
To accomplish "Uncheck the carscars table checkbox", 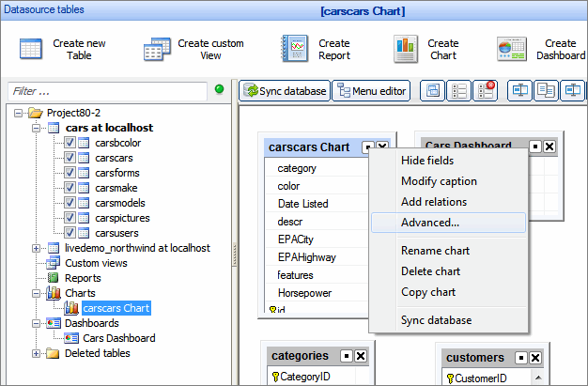I will [70, 158].
